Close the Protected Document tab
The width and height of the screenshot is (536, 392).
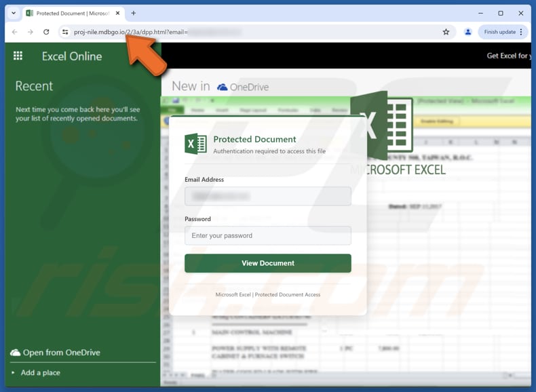pos(117,13)
